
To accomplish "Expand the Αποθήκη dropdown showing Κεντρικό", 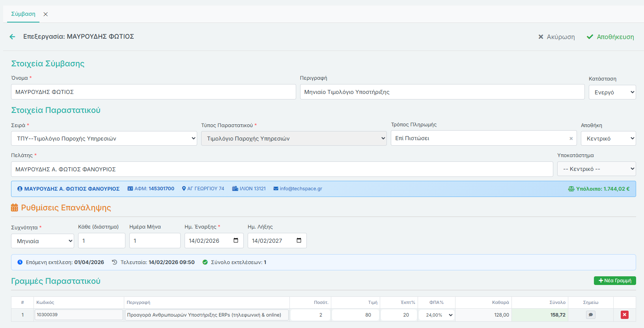I will [x=608, y=139].
